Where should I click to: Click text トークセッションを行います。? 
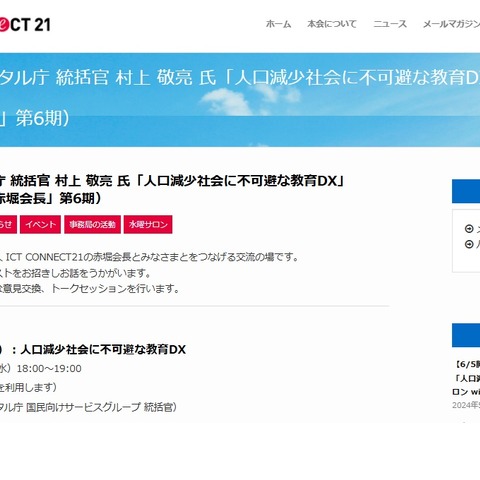click(x=116, y=289)
